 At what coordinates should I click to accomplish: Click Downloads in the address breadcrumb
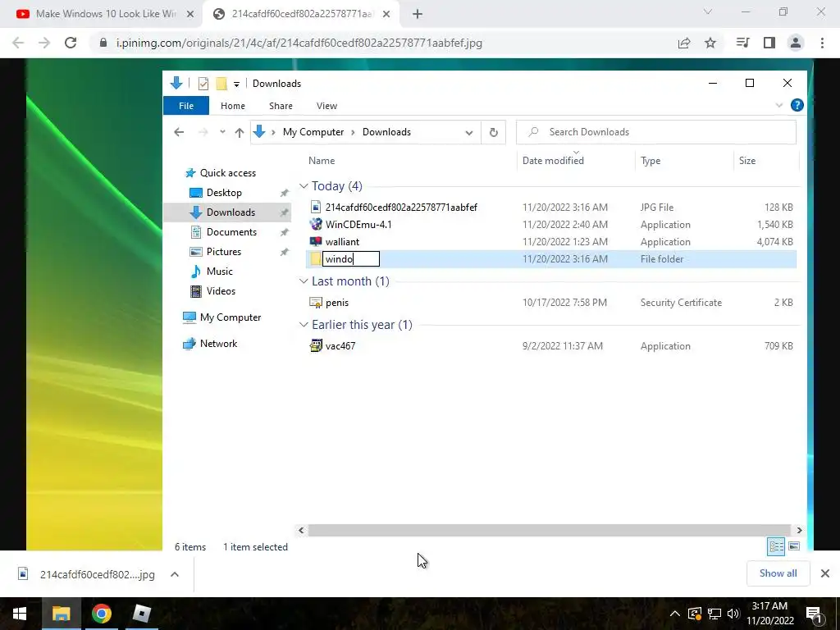(386, 132)
